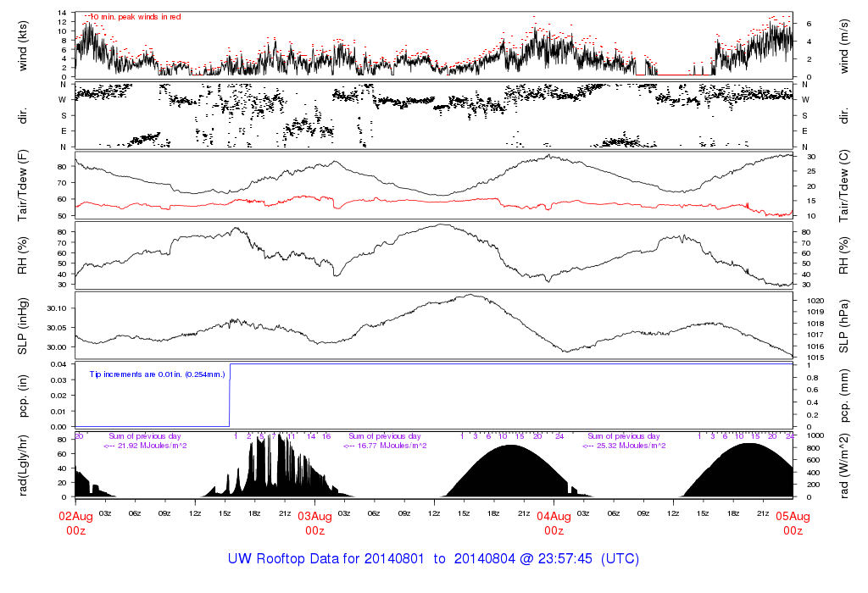The image size is (868, 593).
Task: Click the UW Rooftop Data title text
Action: coord(433,559)
